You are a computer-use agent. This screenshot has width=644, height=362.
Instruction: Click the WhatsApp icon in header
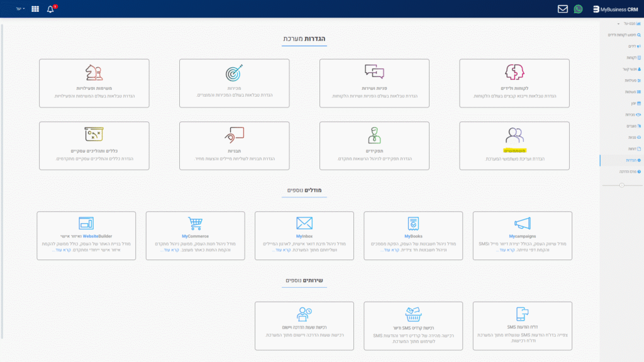579,9
